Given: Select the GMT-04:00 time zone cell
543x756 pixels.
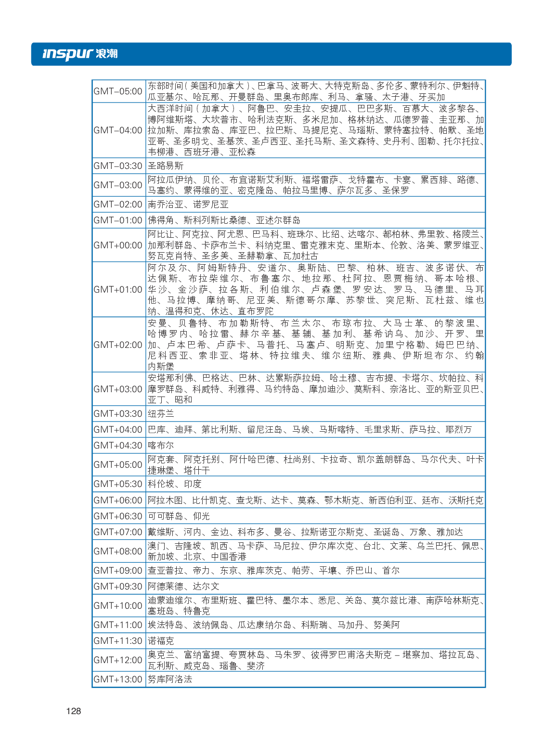Looking at the screenshot, I should [x=118, y=130].
